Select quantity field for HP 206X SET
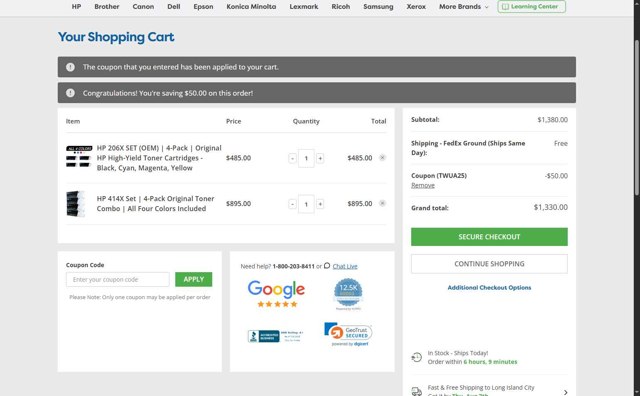The height and width of the screenshot is (396, 640). (306, 158)
